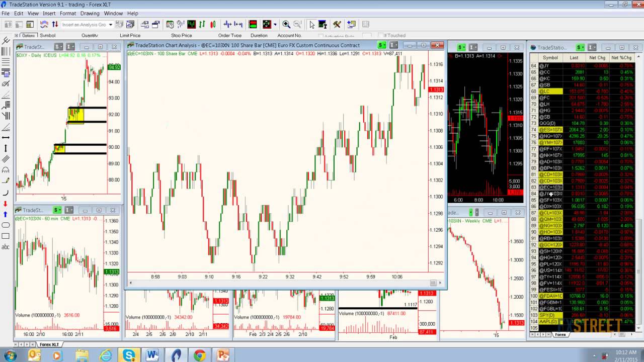Open the S dropdown in the RadarScreen window

(x=581, y=47)
